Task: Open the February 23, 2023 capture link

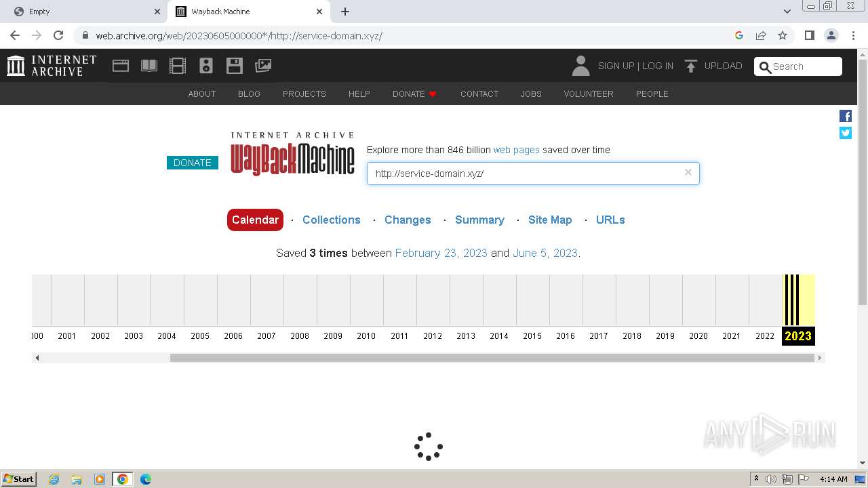Action: [x=441, y=253]
